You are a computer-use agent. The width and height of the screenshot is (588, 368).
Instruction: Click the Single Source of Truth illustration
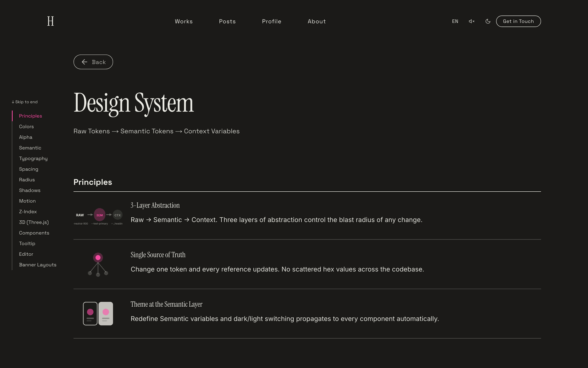[x=98, y=264]
